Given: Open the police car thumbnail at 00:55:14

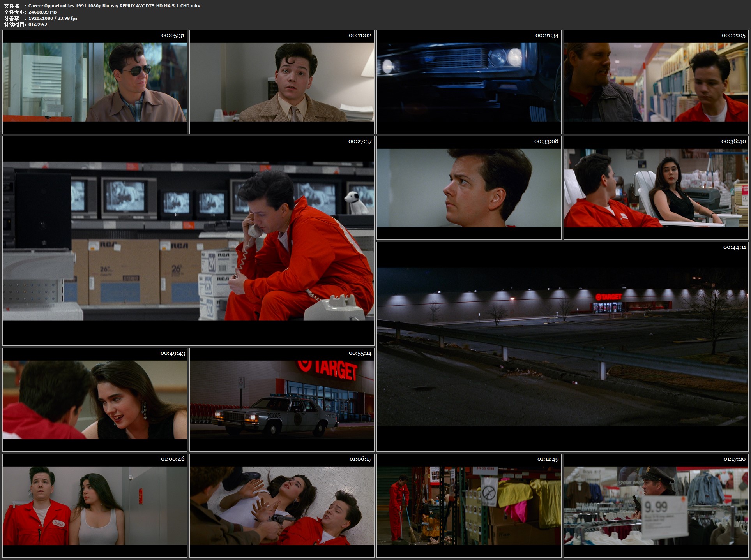Looking at the screenshot, I should [x=282, y=400].
